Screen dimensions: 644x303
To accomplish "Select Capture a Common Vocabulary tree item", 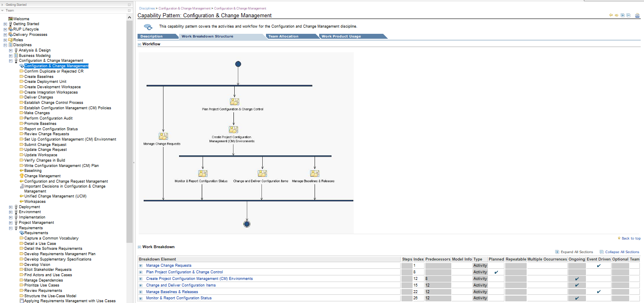I will pos(51,238).
